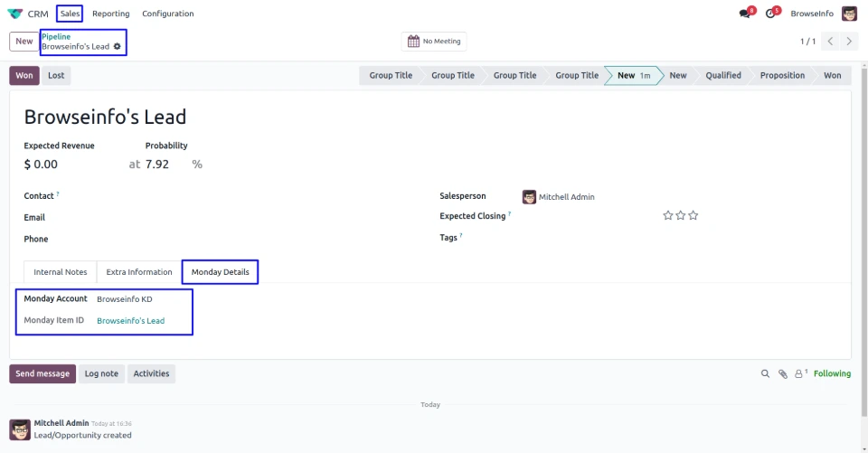Select the Qualified pipeline stage
This screenshot has width=868, height=453.
point(722,76)
